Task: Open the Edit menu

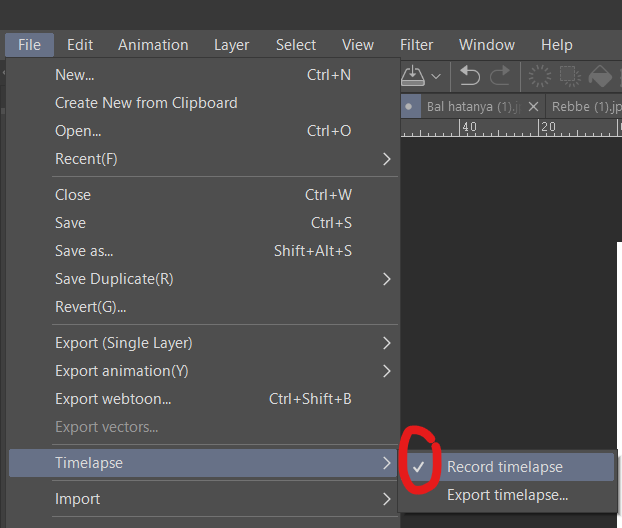Action: click(x=80, y=45)
